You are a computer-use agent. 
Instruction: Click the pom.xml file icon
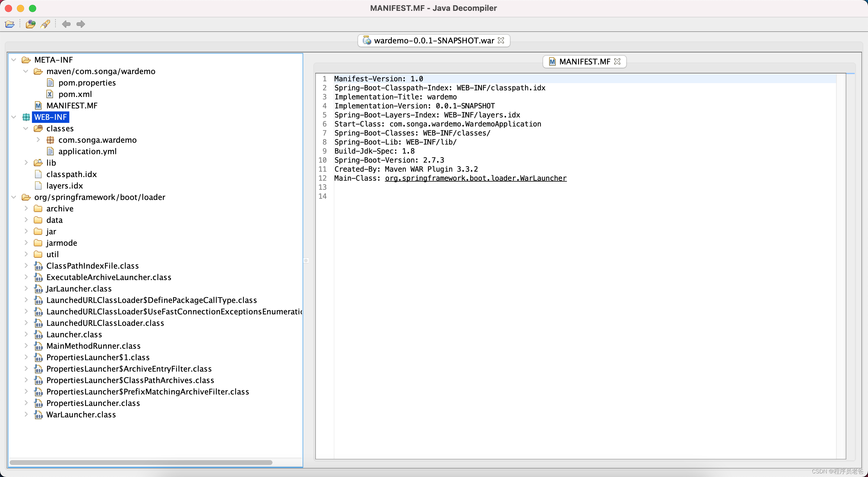(x=50, y=94)
